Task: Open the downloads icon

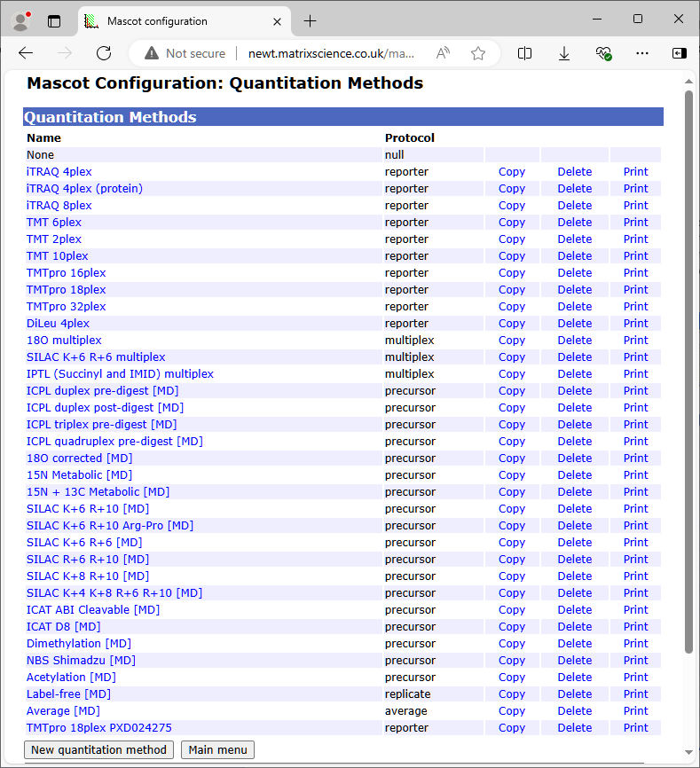Action: 564,53
